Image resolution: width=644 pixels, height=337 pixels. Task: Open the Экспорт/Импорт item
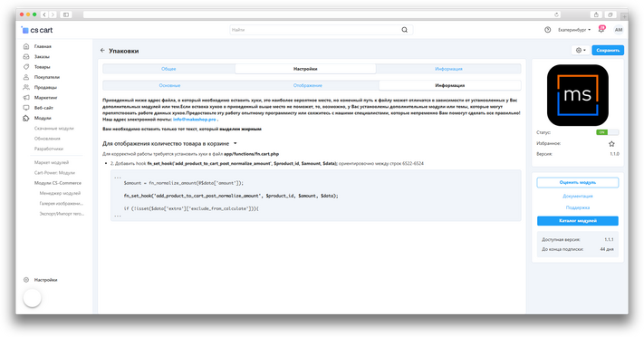point(62,214)
